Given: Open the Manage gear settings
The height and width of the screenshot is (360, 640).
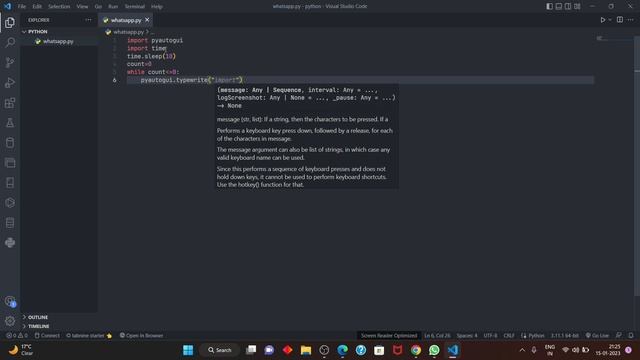Looking at the screenshot, I should pyautogui.click(x=10, y=321).
